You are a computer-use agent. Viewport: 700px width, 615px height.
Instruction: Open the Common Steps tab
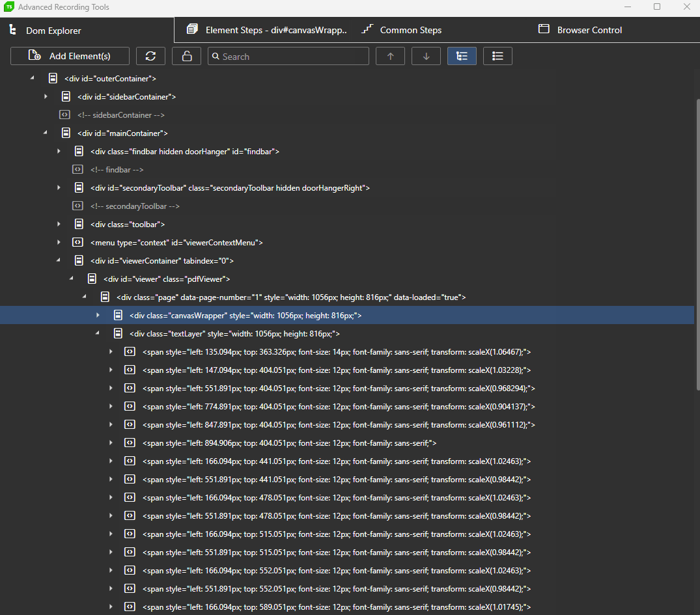(402, 30)
